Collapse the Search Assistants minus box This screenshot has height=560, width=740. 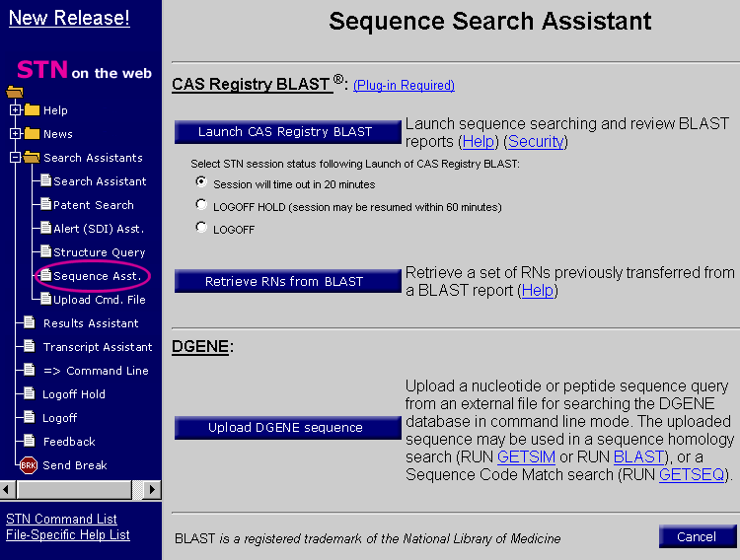point(15,157)
